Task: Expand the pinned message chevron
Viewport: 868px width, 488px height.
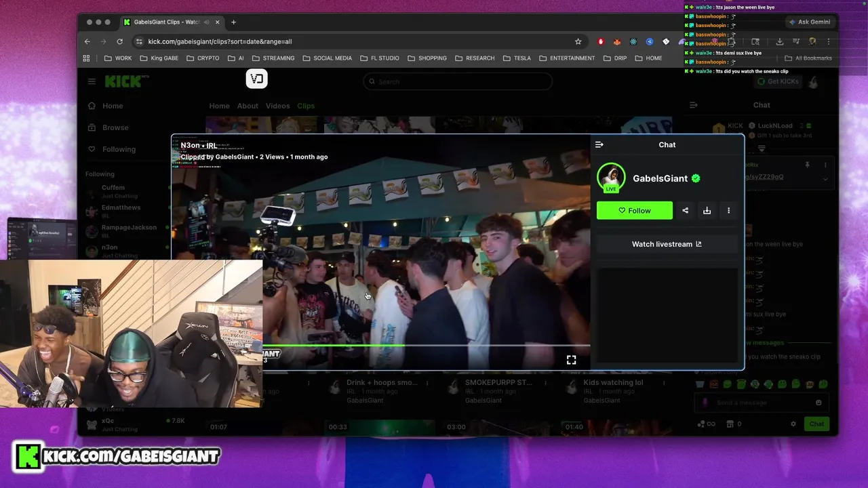Action: click(825, 179)
